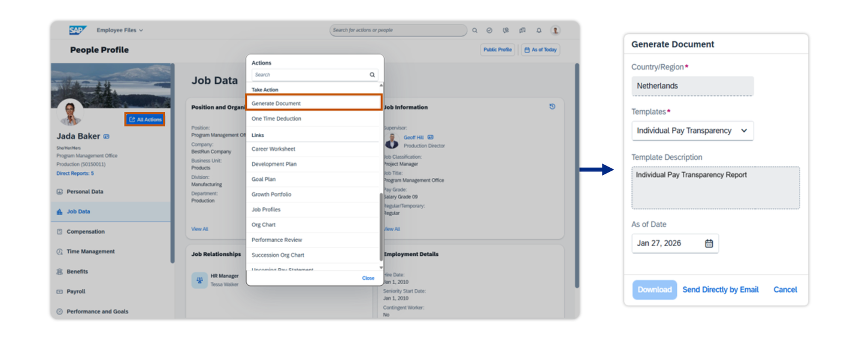Viewport: 850px width, 362px height.
Task: Click View All under Position and Organization
Action: (x=199, y=229)
